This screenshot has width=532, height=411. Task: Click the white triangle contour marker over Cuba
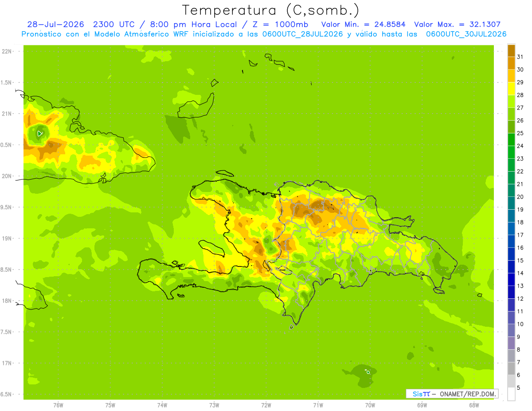point(40,133)
